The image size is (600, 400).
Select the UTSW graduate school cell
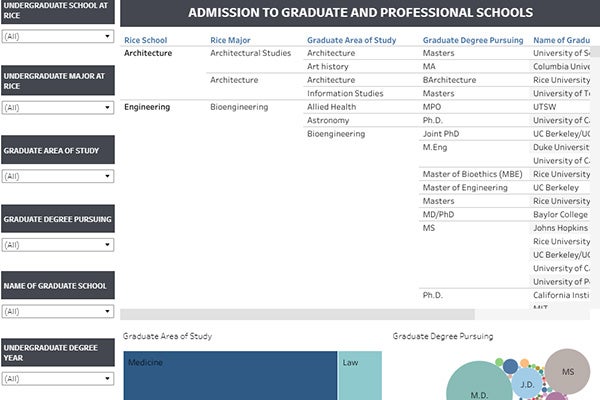pyautogui.click(x=545, y=107)
